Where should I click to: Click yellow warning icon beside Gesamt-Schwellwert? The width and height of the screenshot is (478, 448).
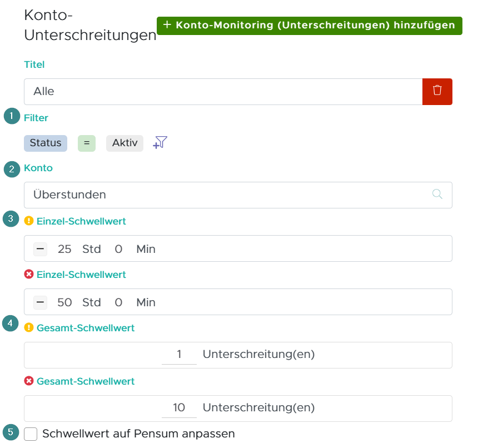coord(29,328)
